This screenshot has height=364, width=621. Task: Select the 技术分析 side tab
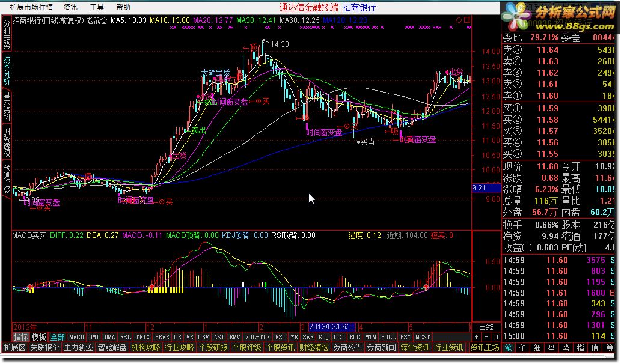(x=7, y=70)
